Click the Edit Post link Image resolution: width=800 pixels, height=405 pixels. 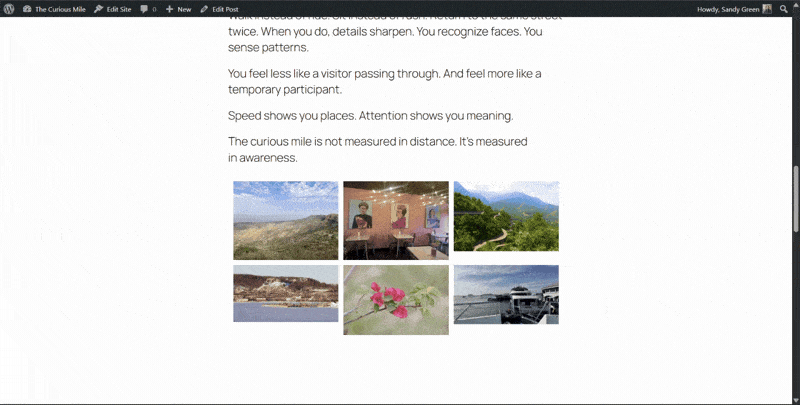[224, 8]
